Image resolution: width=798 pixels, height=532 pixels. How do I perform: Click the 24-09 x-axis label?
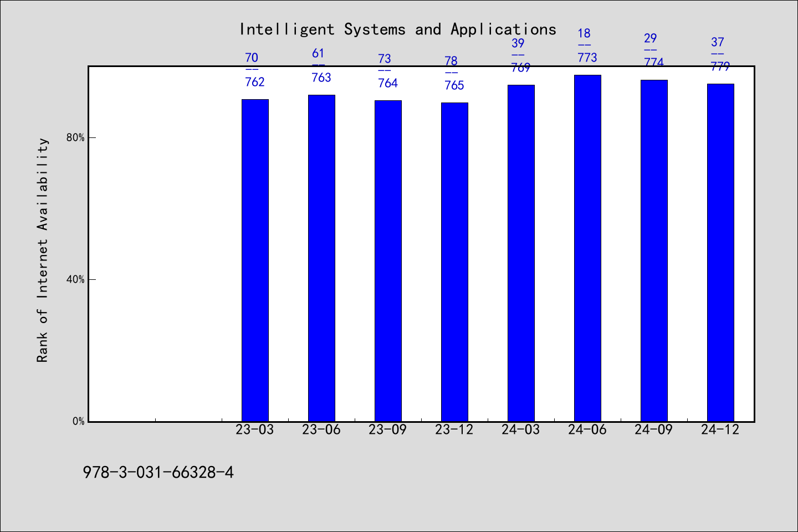pos(654,429)
